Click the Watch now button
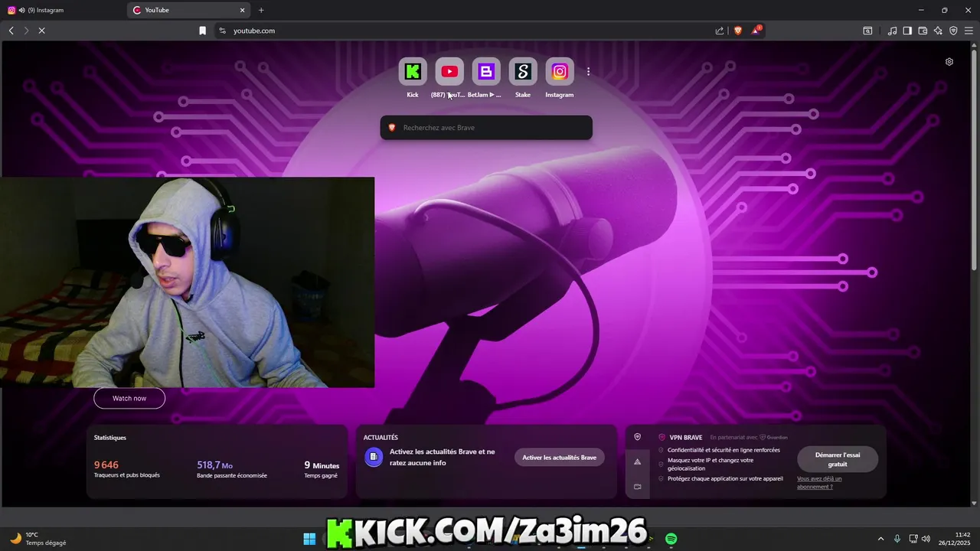 pos(129,398)
